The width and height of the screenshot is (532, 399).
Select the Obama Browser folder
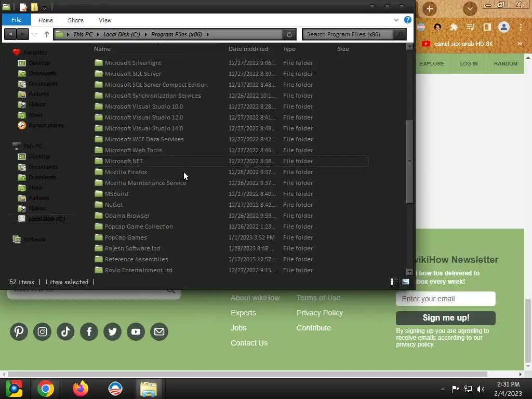click(x=127, y=216)
